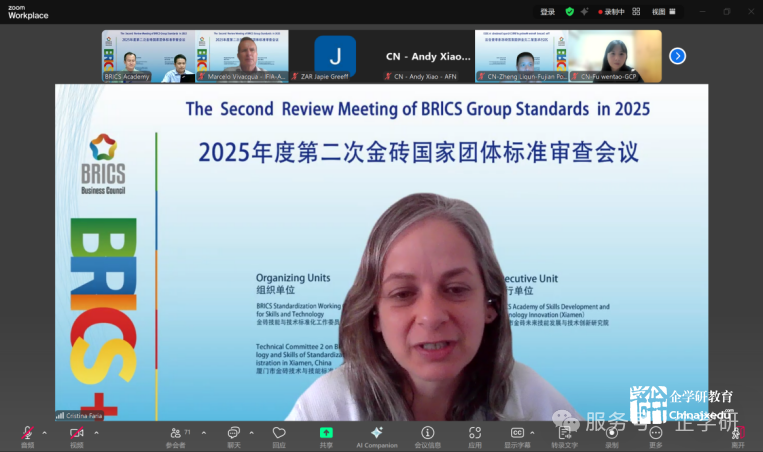Open video options caret beside camera
The image size is (763, 452).
pos(96,432)
